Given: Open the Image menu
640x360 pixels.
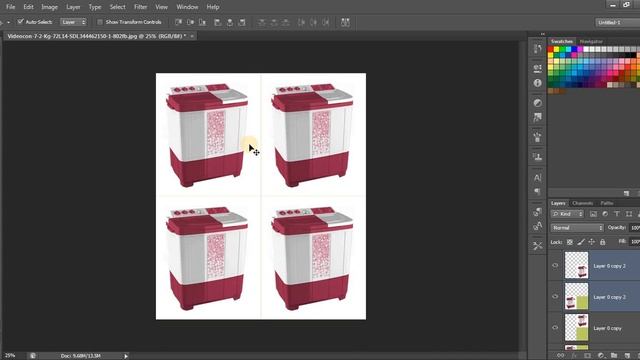Looking at the screenshot, I should [49, 7].
